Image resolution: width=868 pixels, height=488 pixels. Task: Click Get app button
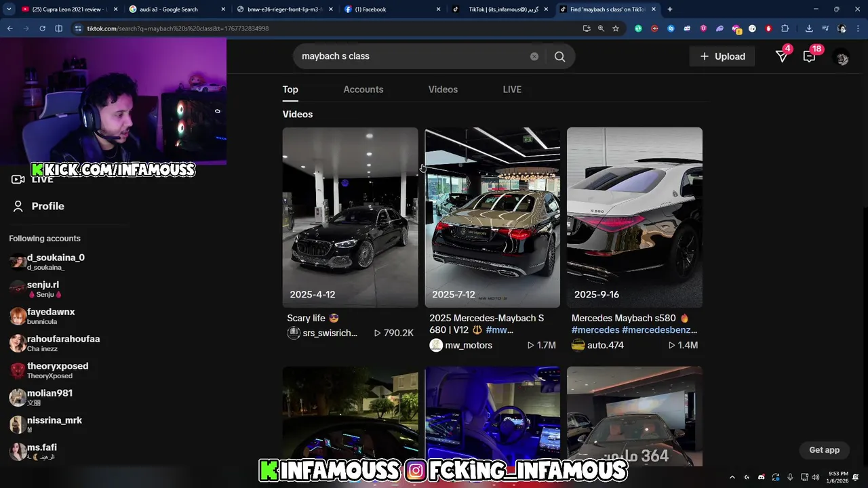[x=824, y=450]
